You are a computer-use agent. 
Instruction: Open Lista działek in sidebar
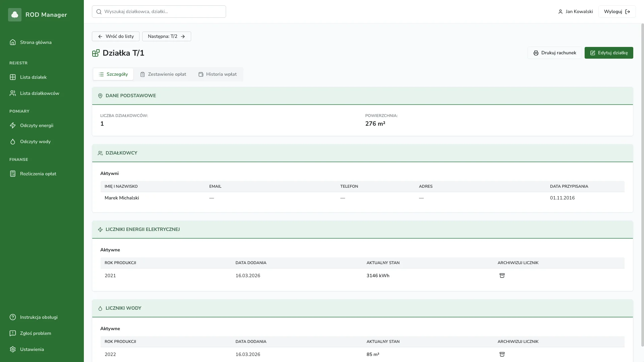pos(33,77)
